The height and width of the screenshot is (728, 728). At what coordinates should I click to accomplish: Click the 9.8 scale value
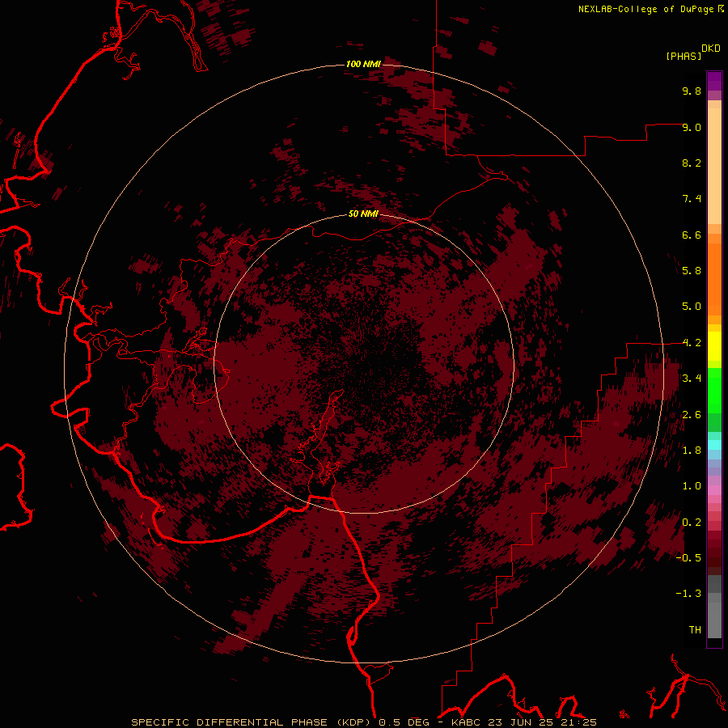[692, 91]
